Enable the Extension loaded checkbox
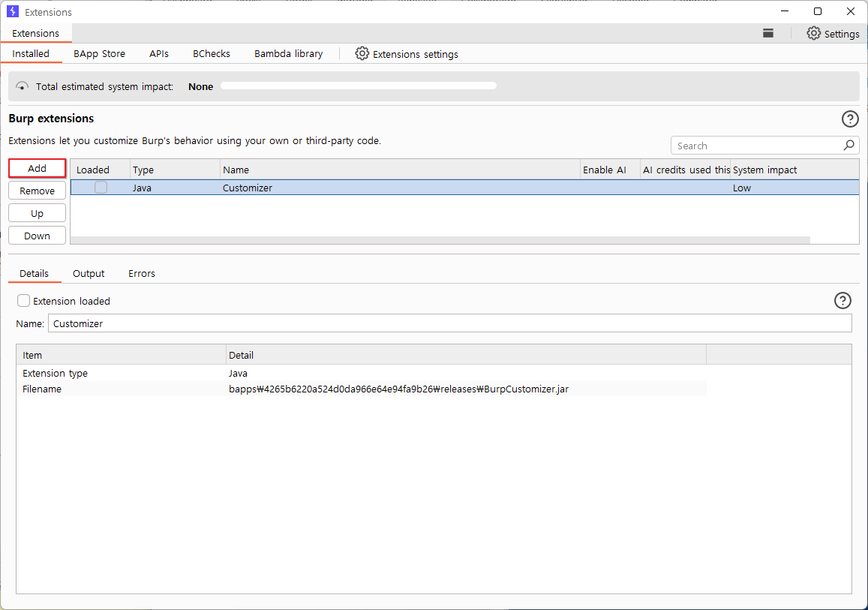The image size is (868, 610). (23, 301)
